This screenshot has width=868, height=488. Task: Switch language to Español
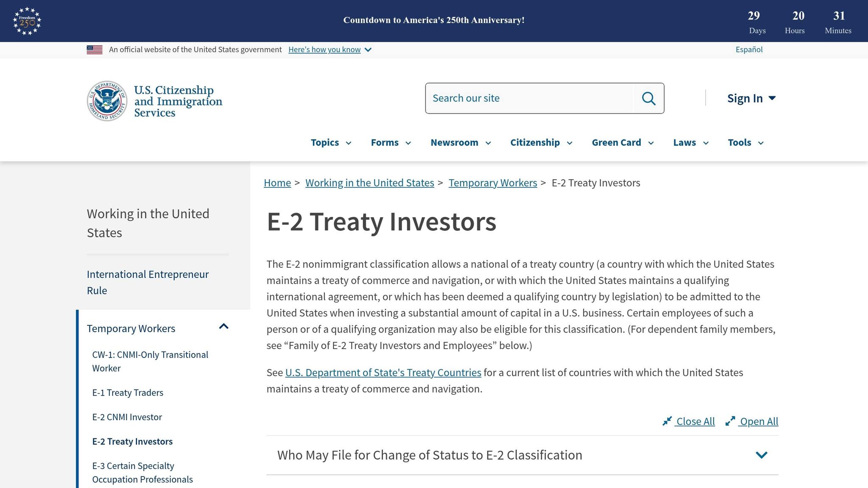(x=749, y=50)
